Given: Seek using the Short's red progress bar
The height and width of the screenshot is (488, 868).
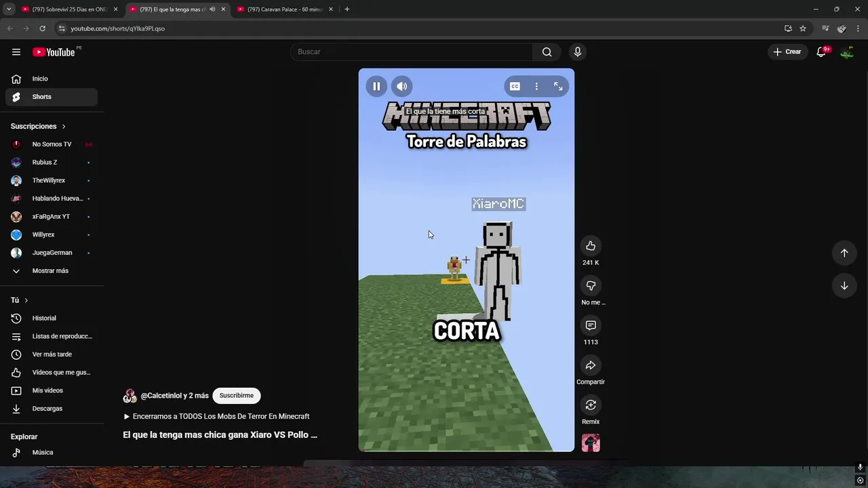Looking at the screenshot, I should [467, 450].
